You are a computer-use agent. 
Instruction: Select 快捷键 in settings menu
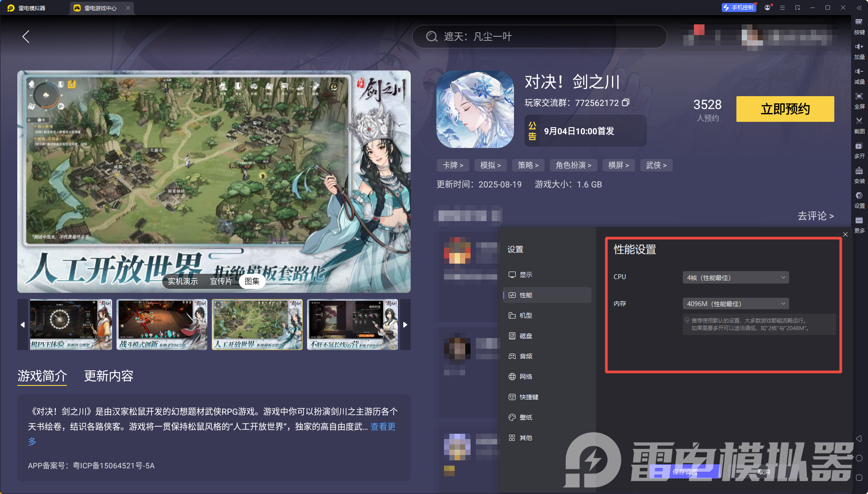(x=529, y=397)
